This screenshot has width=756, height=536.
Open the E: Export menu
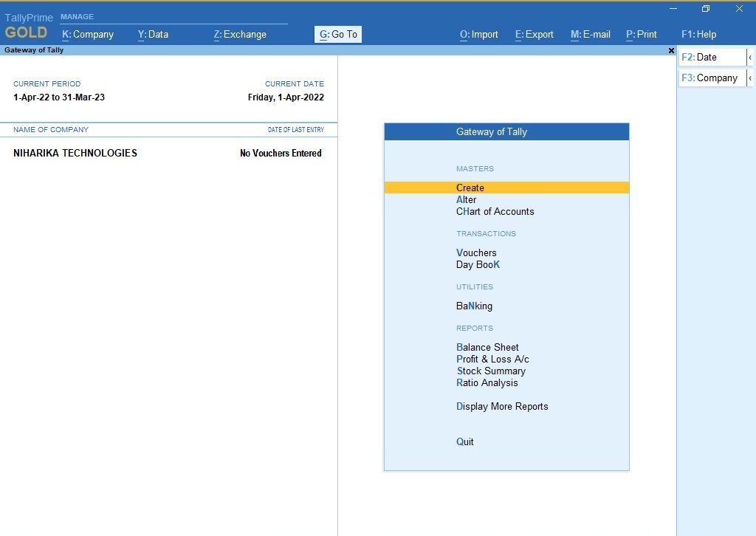[535, 34]
